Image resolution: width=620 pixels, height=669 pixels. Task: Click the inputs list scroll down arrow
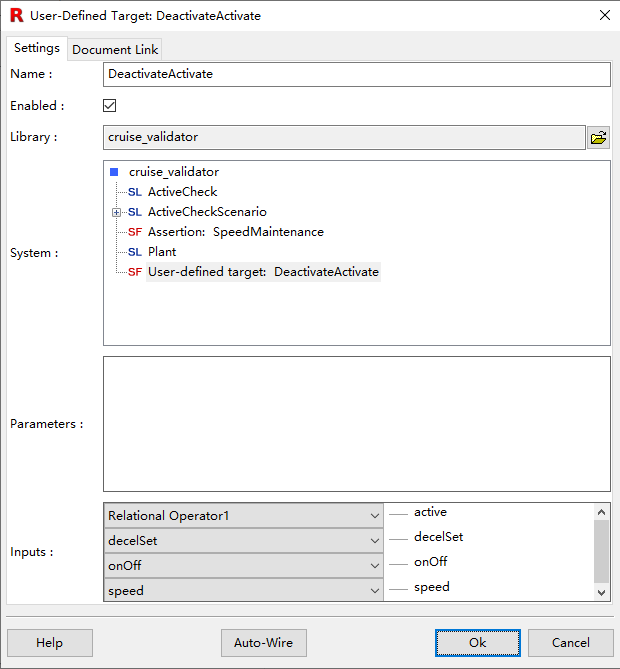coord(601,592)
